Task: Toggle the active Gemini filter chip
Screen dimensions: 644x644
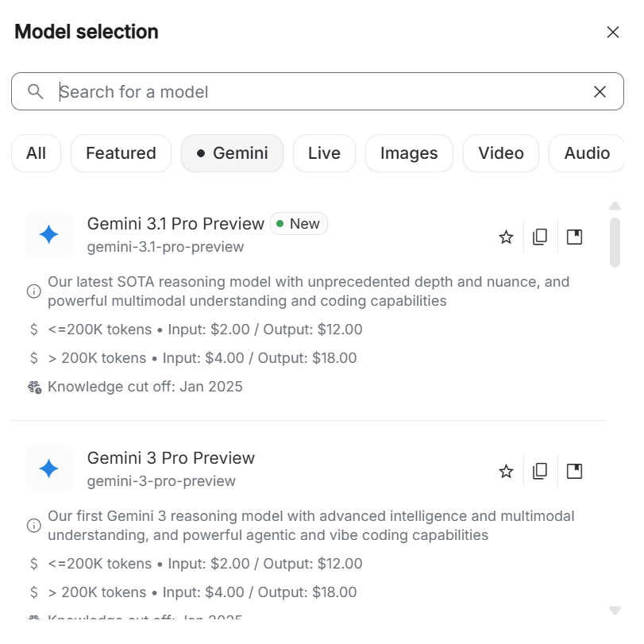Action: click(232, 153)
